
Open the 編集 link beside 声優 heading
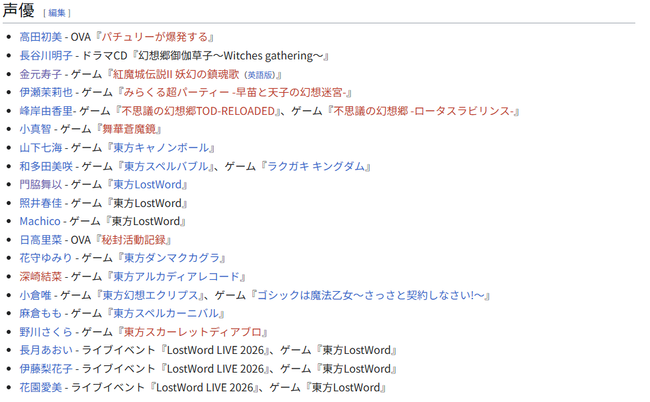[57, 13]
